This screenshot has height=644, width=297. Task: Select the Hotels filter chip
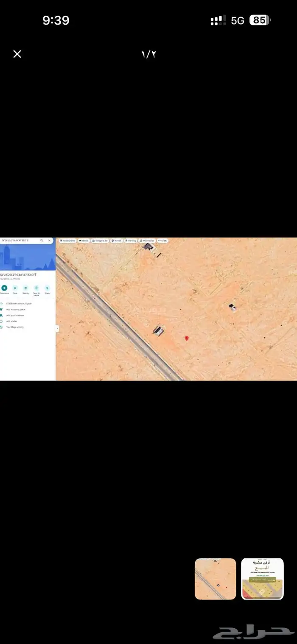pos(84,241)
